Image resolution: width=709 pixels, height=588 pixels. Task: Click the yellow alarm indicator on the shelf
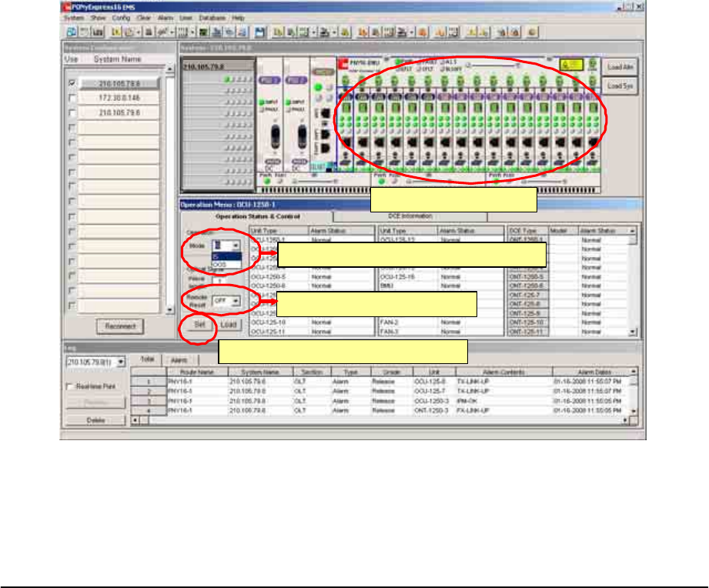click(570, 65)
